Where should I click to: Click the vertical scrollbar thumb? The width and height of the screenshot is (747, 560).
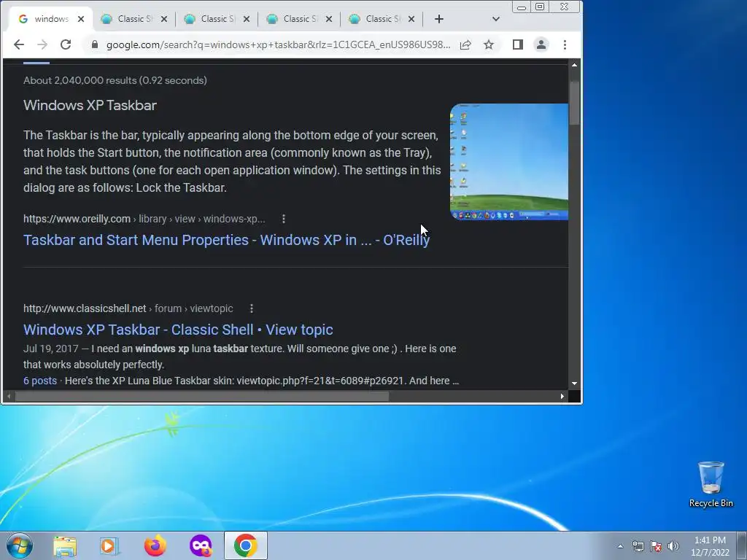[x=575, y=102]
